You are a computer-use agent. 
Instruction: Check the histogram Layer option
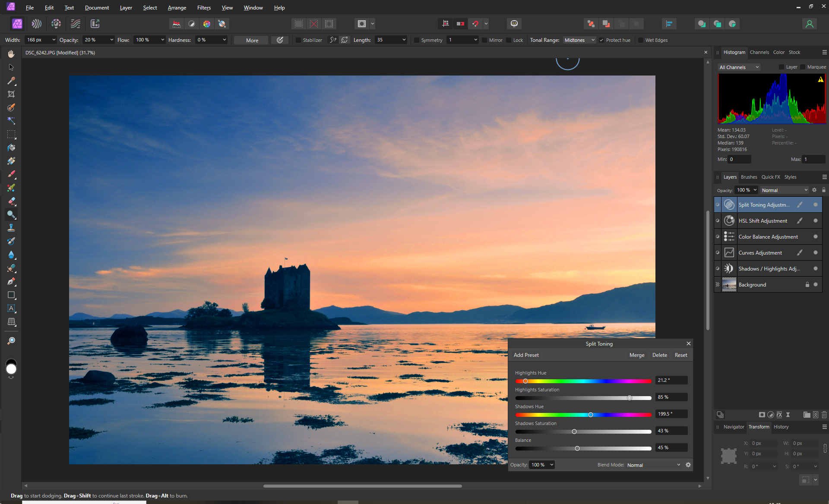(x=781, y=67)
